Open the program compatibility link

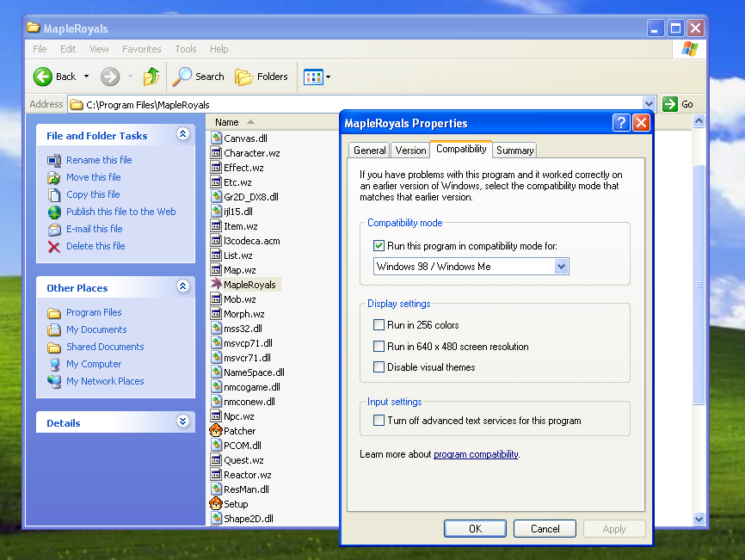pos(476,454)
